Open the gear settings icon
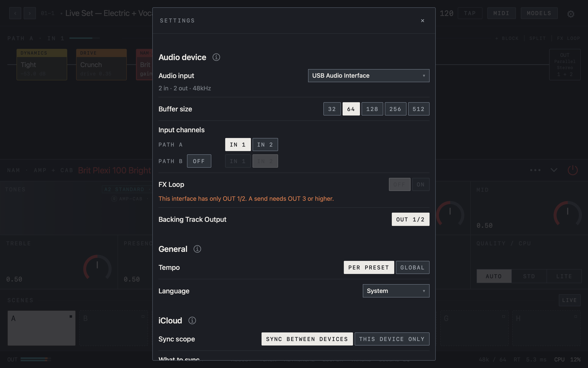The image size is (588, 368). (571, 14)
